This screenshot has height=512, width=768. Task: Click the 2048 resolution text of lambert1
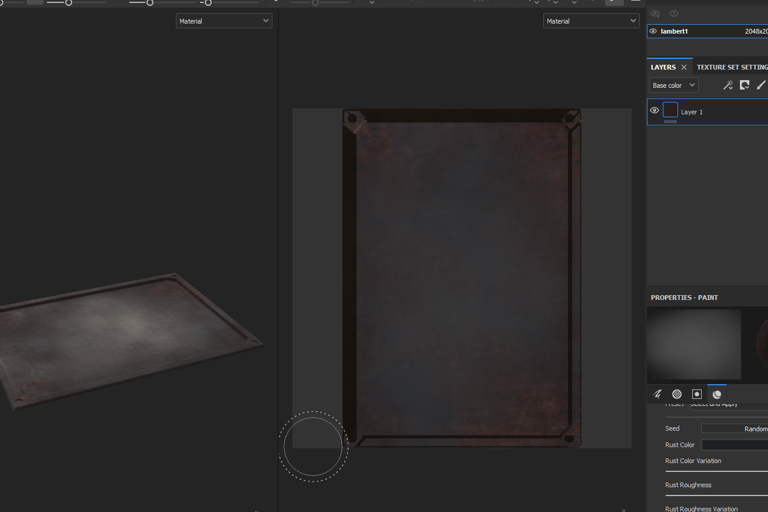tap(756, 31)
